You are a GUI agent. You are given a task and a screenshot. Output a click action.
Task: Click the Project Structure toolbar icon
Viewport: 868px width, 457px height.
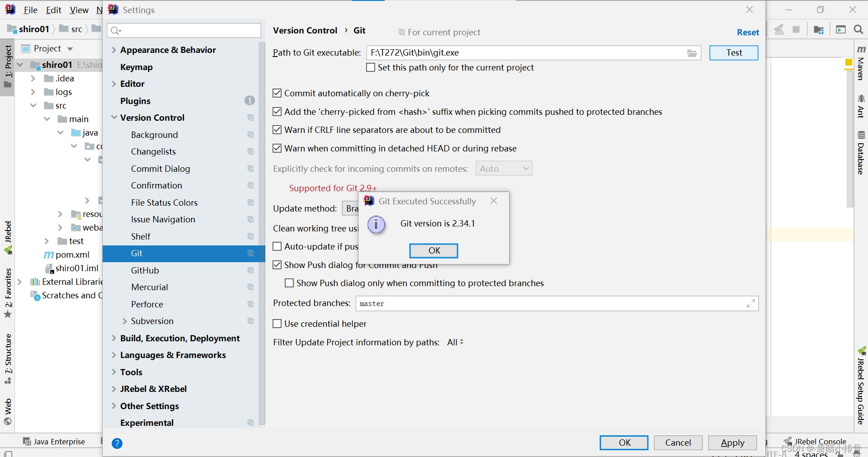point(818,30)
